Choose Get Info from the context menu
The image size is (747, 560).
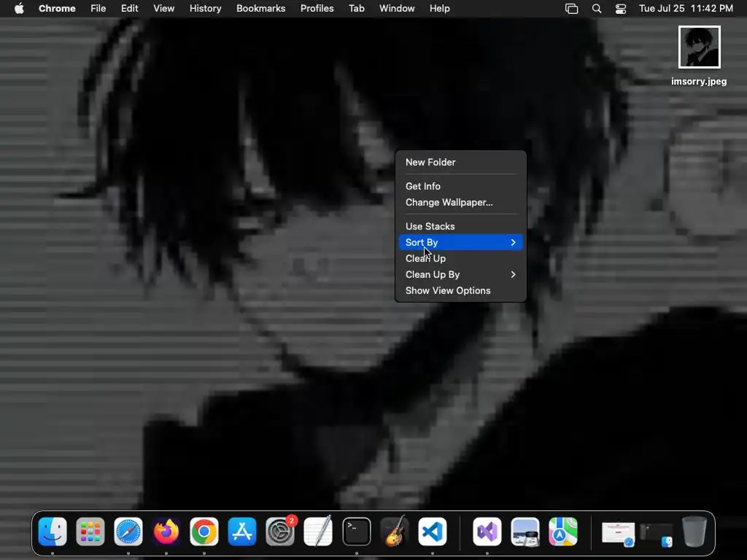point(461,186)
